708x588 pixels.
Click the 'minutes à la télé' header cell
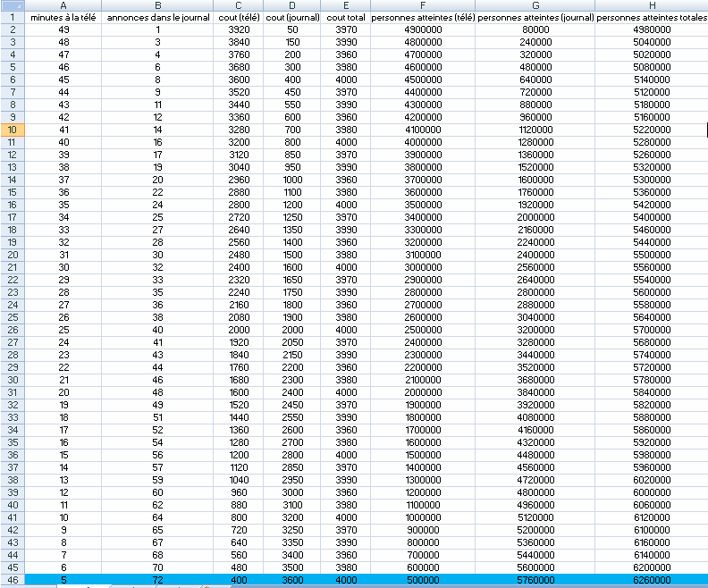coord(63,17)
